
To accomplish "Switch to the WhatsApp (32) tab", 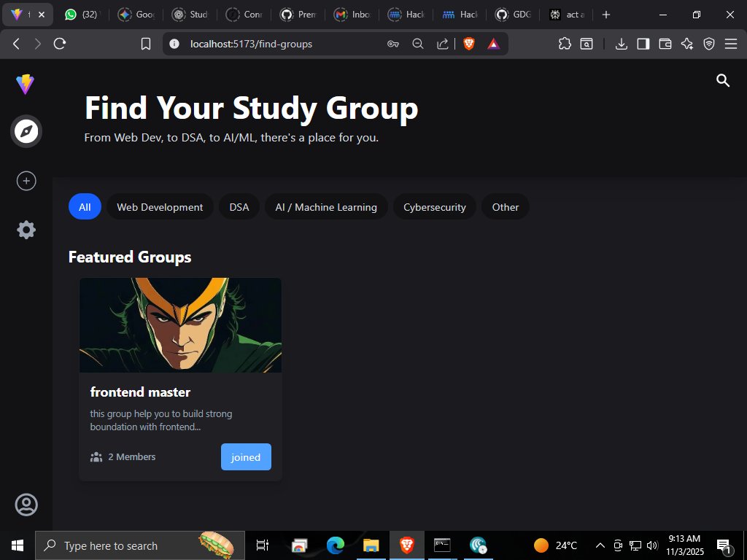I will point(81,15).
